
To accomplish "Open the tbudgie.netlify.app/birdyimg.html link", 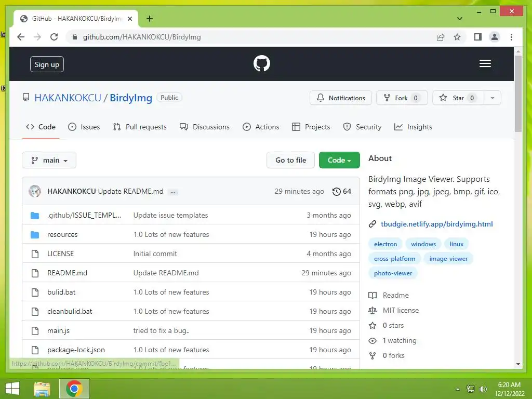I will point(436,224).
